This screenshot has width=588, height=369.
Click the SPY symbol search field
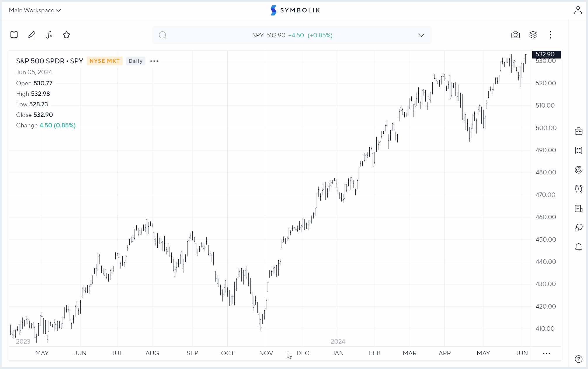292,35
